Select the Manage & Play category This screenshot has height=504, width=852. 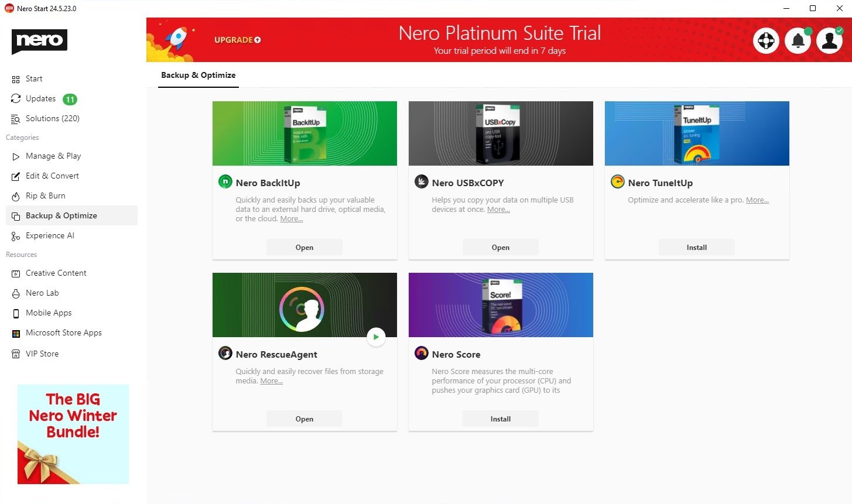pos(53,156)
